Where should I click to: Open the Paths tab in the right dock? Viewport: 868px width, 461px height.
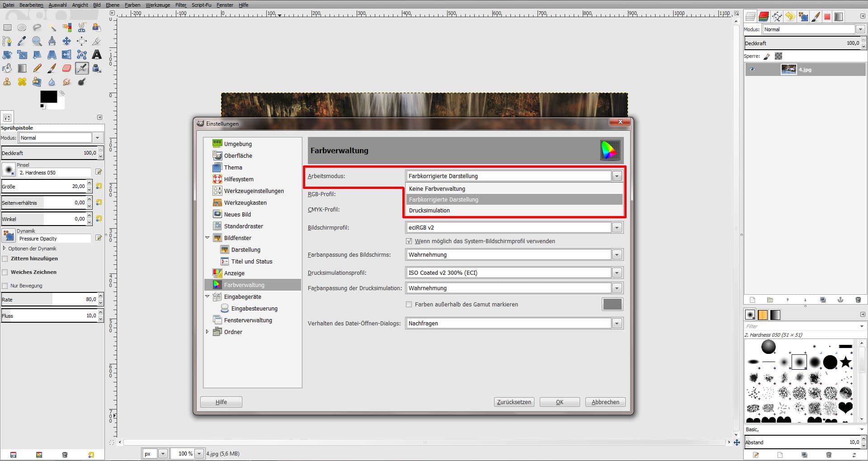click(x=777, y=16)
